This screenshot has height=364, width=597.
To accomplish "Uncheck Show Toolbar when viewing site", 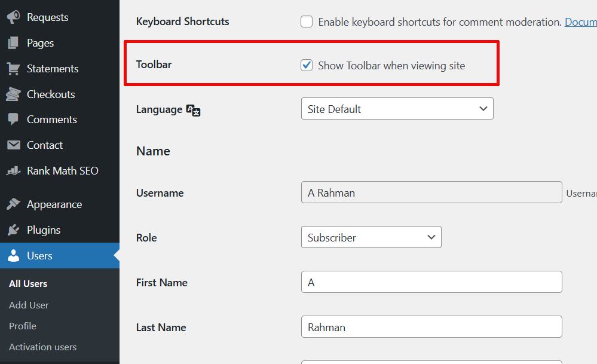I will [x=307, y=65].
